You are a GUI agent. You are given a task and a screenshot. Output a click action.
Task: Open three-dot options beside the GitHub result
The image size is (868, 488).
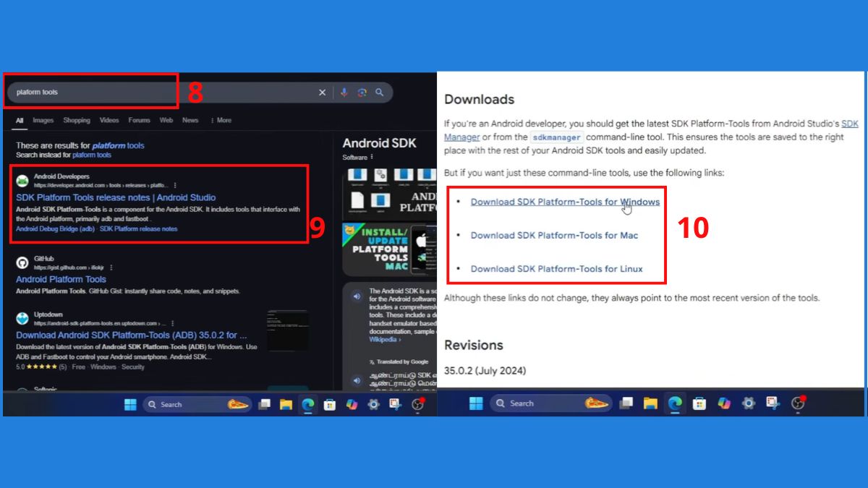pyautogui.click(x=111, y=267)
